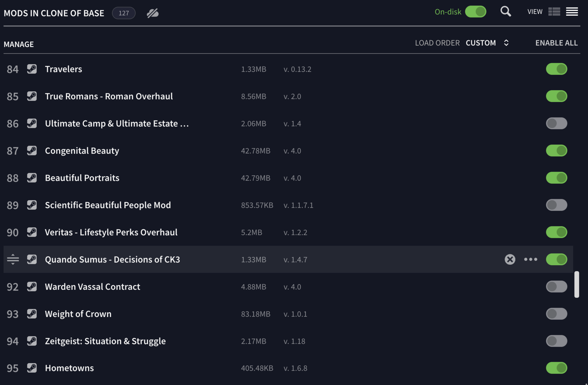Click the Steam icon beside True Romans

tap(32, 96)
